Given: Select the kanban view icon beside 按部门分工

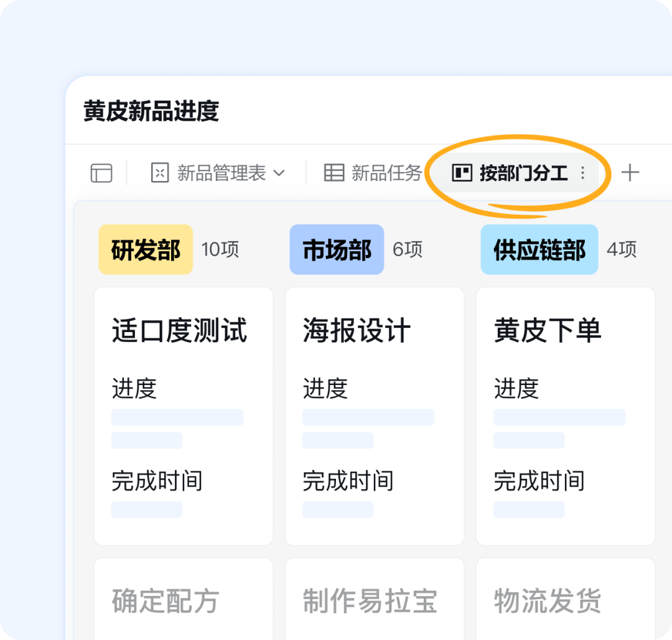Looking at the screenshot, I should tap(462, 173).
